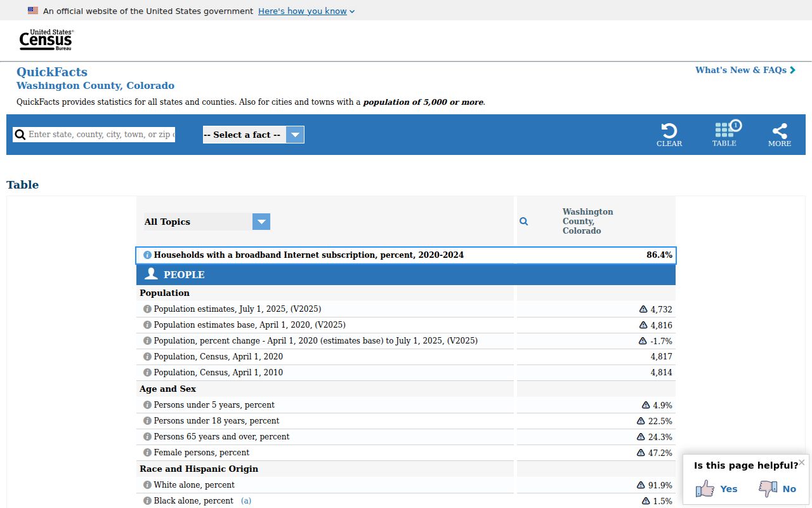The width and height of the screenshot is (812, 508).
Task: Open What's New & FAQs link
Action: [745, 70]
